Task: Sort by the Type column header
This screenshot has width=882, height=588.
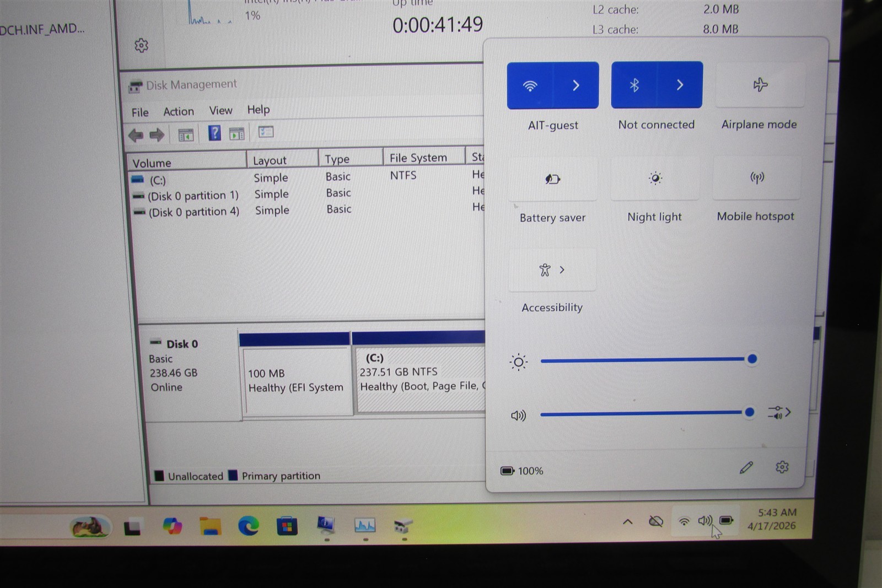Action: tap(351, 159)
